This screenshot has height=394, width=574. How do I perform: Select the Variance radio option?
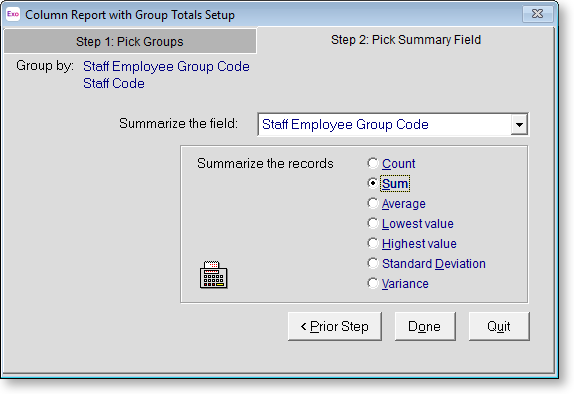(373, 283)
